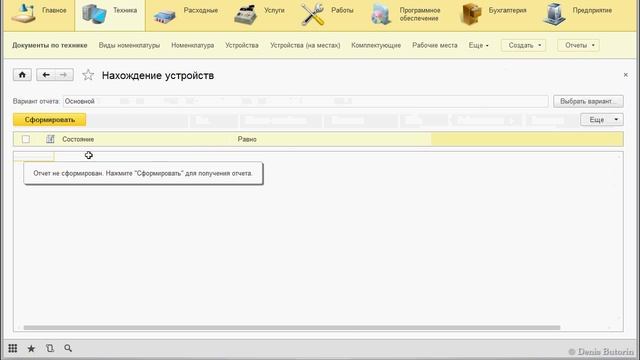The height and width of the screenshot is (360, 640).
Task: Close the Нахождение устройств report
Action: pyautogui.click(x=625, y=75)
